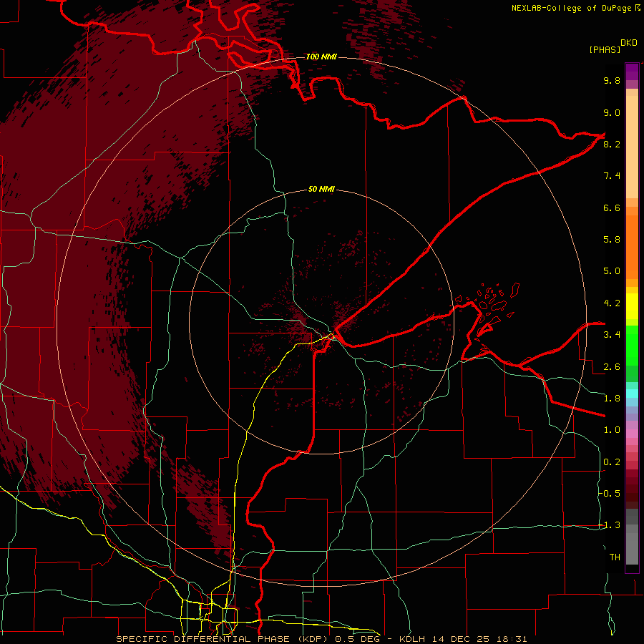644x644 pixels.
Task: Click the 6.6 value on color scale
Action: pyautogui.click(x=612, y=208)
